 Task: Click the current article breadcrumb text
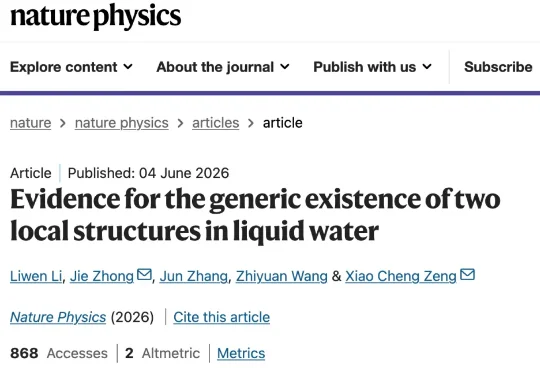coord(283,123)
